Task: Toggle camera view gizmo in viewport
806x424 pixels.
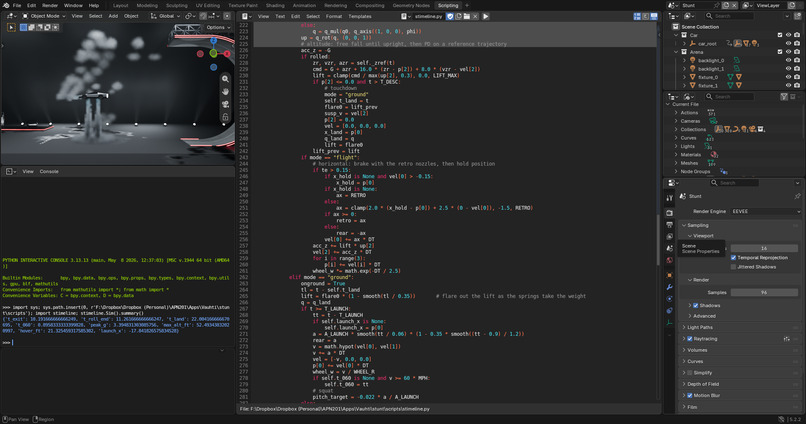Action: pos(225,104)
